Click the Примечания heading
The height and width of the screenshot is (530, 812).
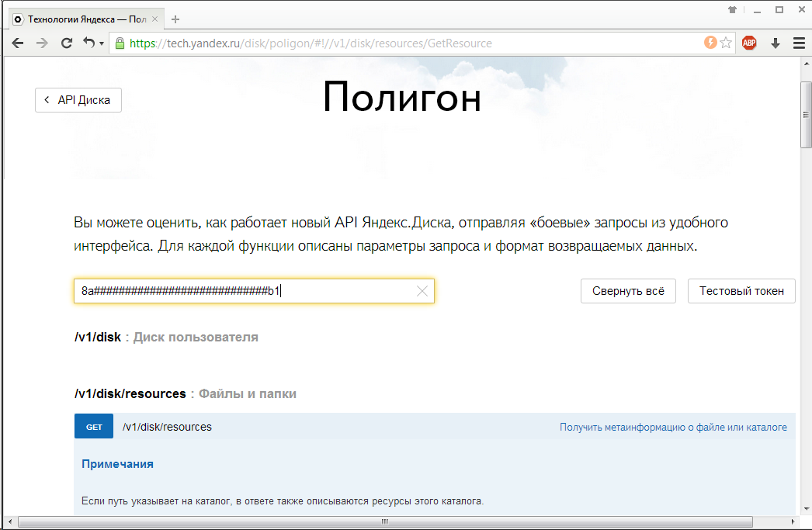117,464
